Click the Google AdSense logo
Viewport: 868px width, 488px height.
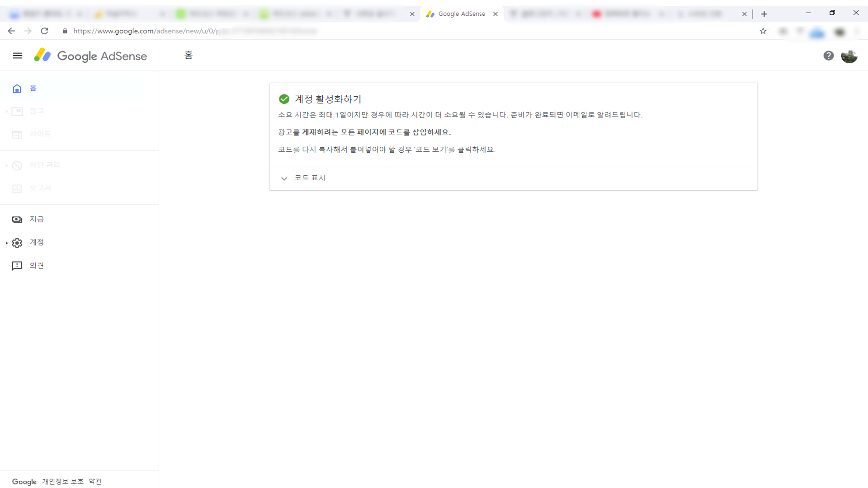pyautogui.click(x=90, y=56)
